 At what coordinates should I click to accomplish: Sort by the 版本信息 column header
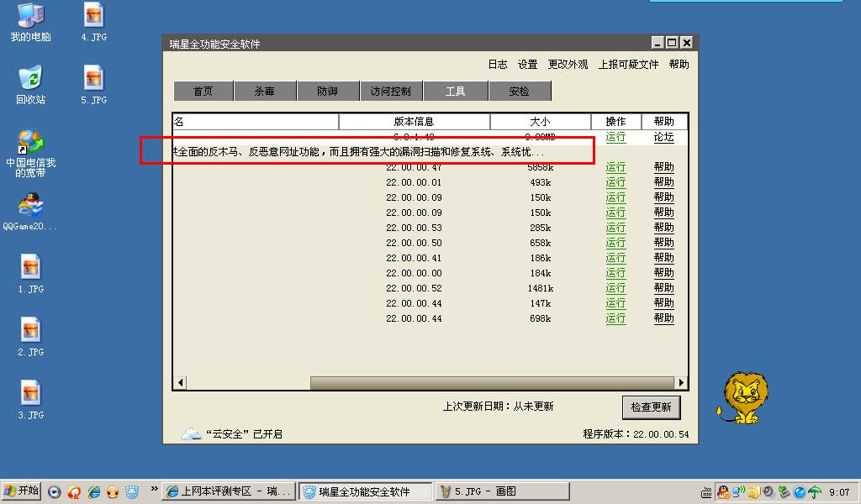pos(414,121)
